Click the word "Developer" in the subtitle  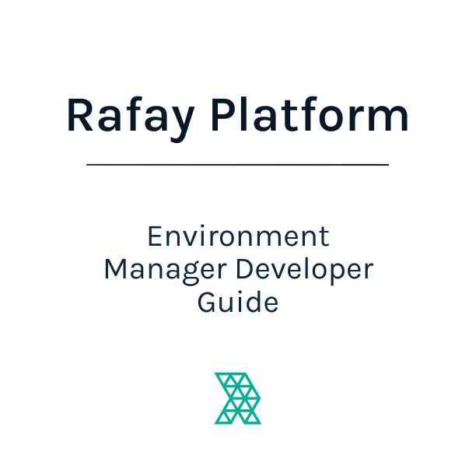(x=305, y=270)
